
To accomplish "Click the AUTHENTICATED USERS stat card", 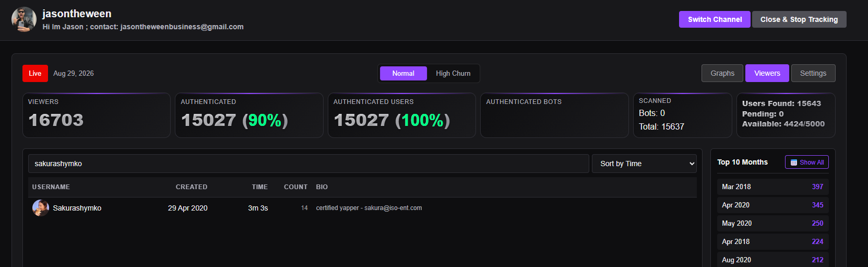I will click(401, 115).
